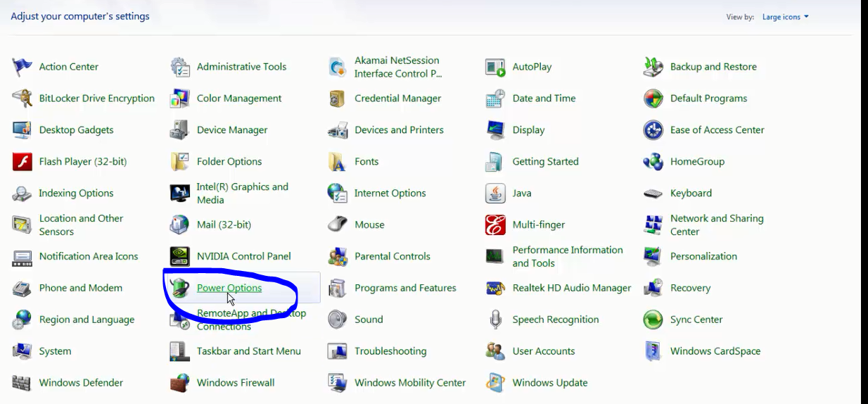868x404 pixels.
Task: Open the Network and Sharing Center link
Action: pyautogui.click(x=717, y=225)
